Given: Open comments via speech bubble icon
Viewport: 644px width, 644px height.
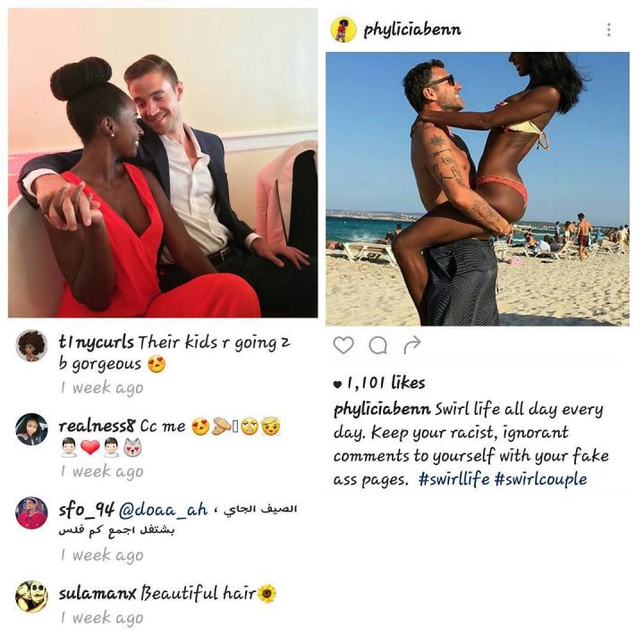Looking at the screenshot, I should tap(377, 345).
